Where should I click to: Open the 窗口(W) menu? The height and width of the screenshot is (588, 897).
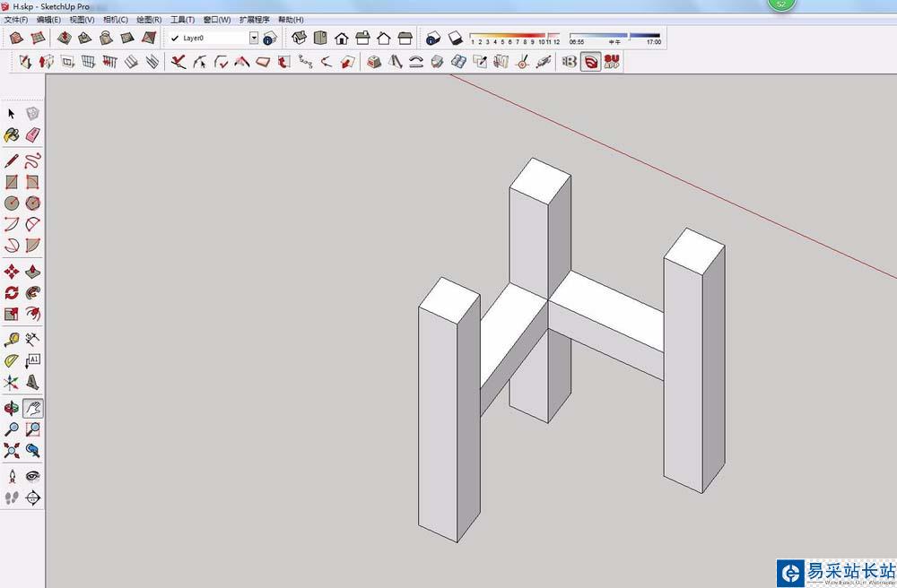pyautogui.click(x=217, y=20)
